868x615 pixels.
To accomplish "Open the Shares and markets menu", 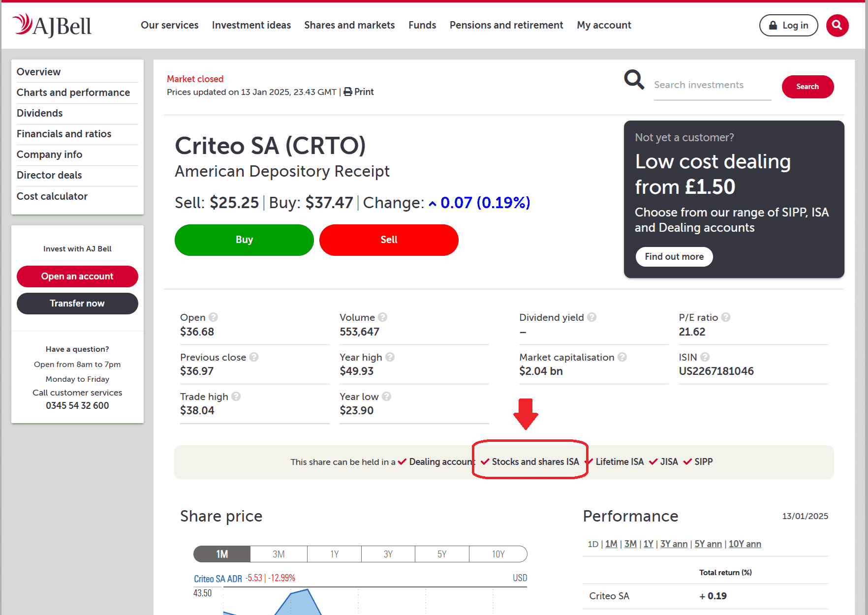I will coord(349,25).
